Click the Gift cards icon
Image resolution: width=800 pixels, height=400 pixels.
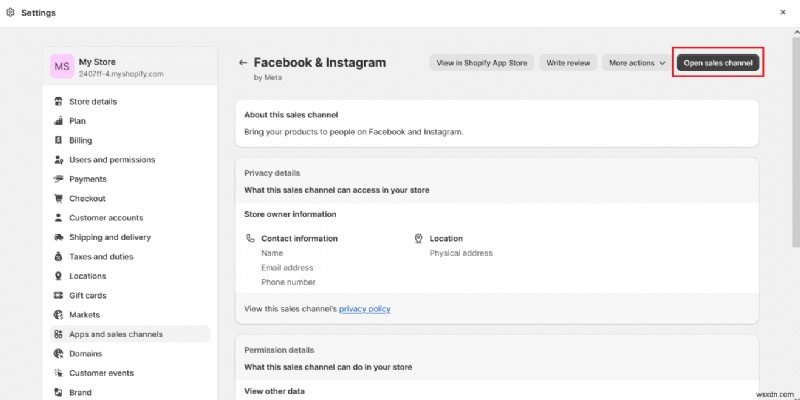58,295
